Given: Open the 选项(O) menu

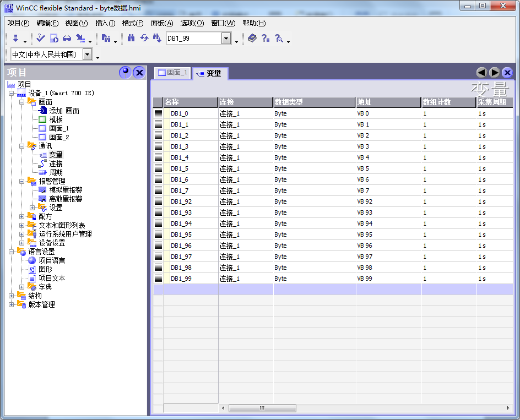Looking at the screenshot, I should (x=192, y=23).
